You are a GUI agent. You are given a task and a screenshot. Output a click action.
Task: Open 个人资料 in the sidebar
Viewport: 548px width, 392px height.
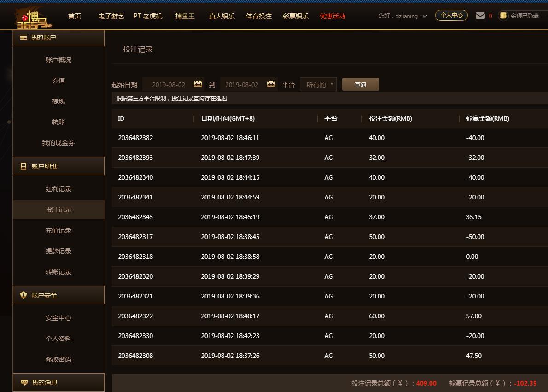tap(58, 339)
